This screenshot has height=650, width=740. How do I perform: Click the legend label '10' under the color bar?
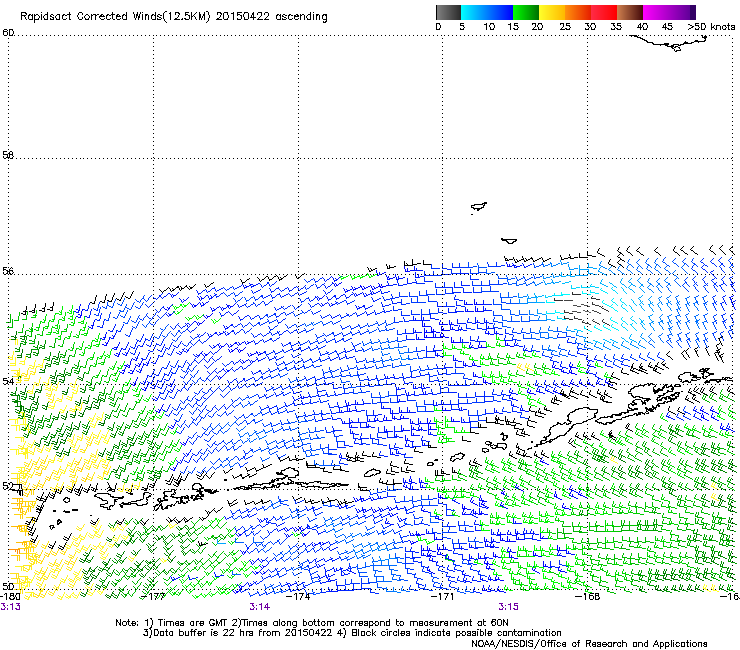[x=489, y=27]
